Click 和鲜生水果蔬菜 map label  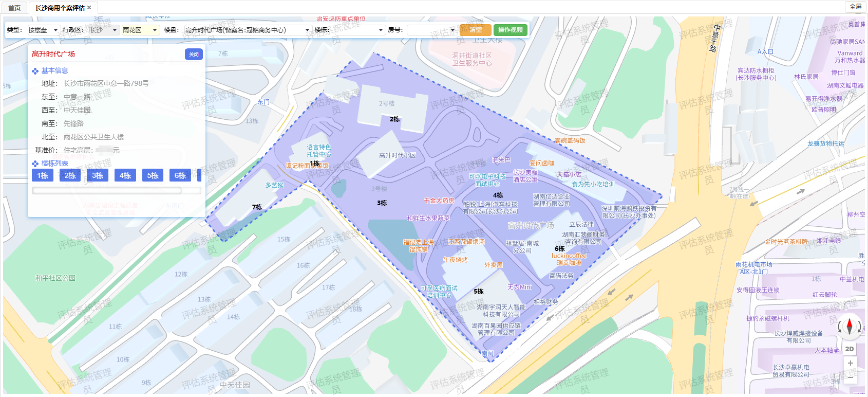(x=428, y=218)
